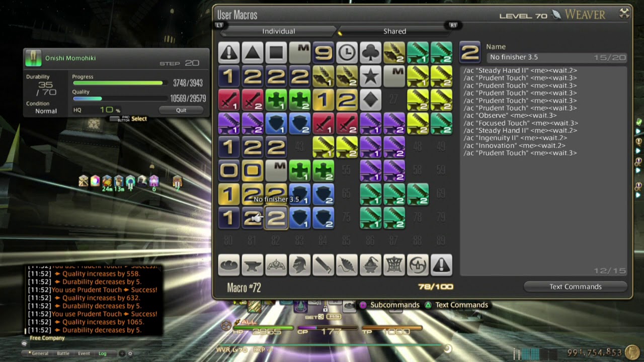The image size is (644, 362).
Task: Choose the anvil category icon
Action: [x=253, y=265]
